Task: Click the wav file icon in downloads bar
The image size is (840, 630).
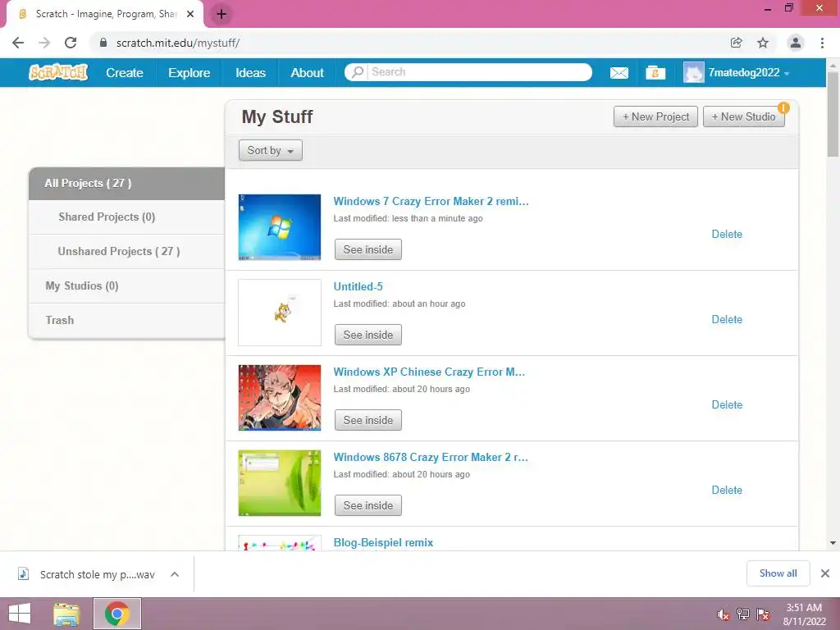Action: [23, 573]
